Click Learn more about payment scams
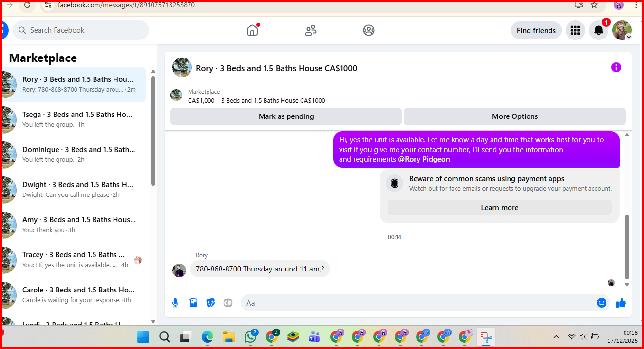The height and width of the screenshot is (349, 644). click(500, 208)
